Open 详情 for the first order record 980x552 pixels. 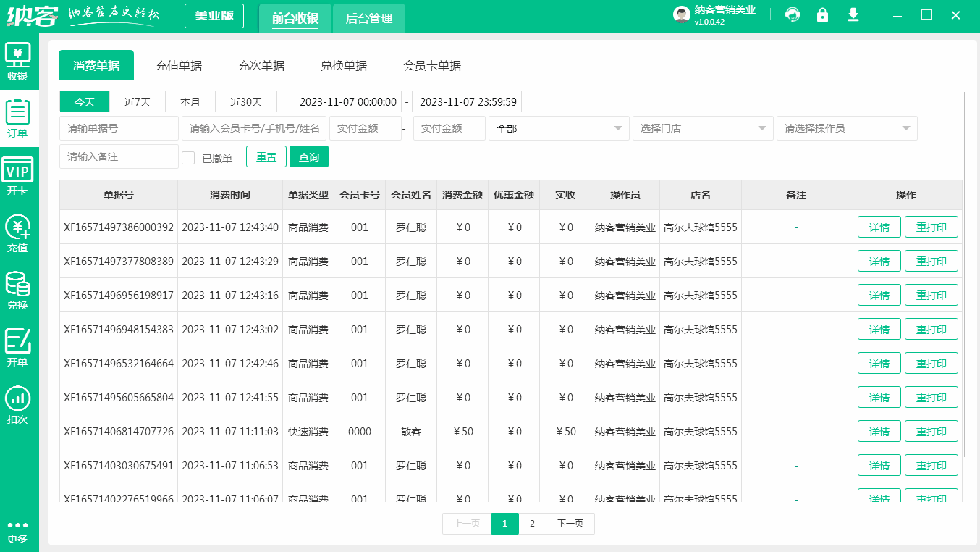pyautogui.click(x=879, y=226)
